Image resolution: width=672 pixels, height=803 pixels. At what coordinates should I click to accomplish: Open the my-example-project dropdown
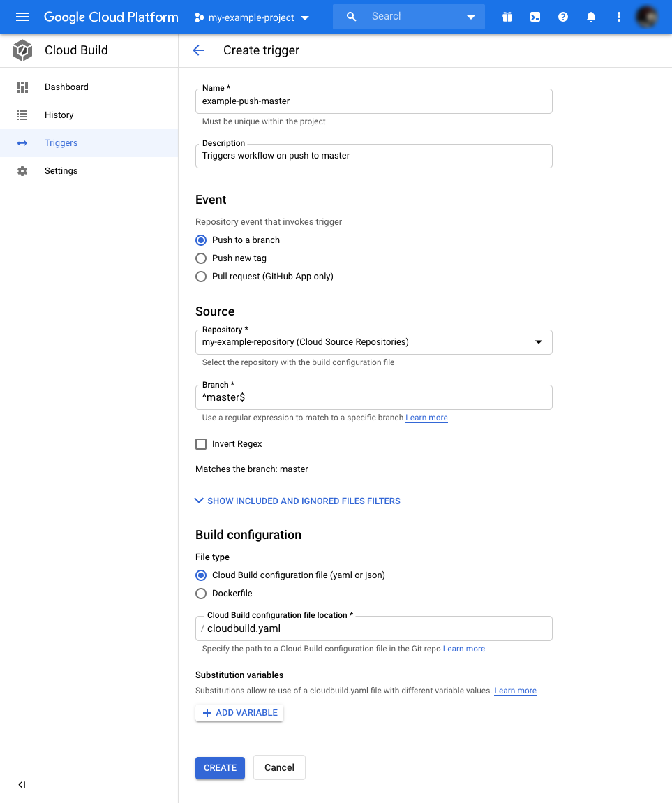252,17
